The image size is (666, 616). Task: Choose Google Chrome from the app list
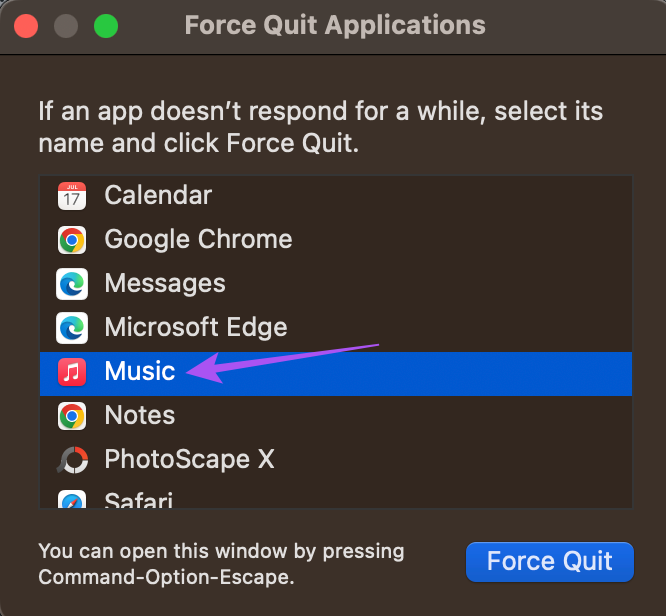coord(336,240)
